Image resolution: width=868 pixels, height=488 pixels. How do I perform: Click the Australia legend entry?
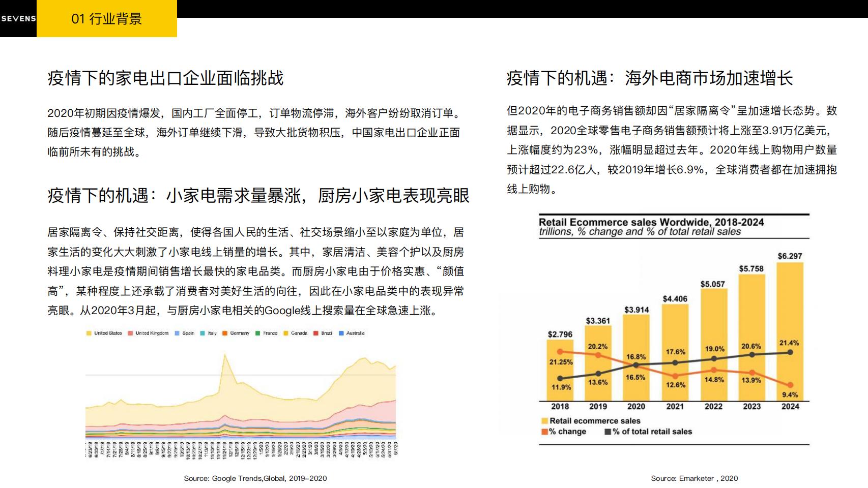point(352,333)
